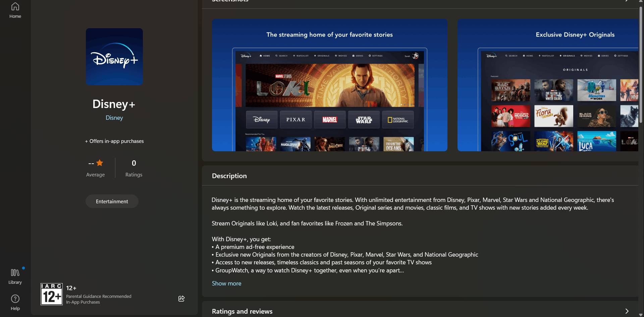Expand the Screenshots section chevron

point(627,1)
